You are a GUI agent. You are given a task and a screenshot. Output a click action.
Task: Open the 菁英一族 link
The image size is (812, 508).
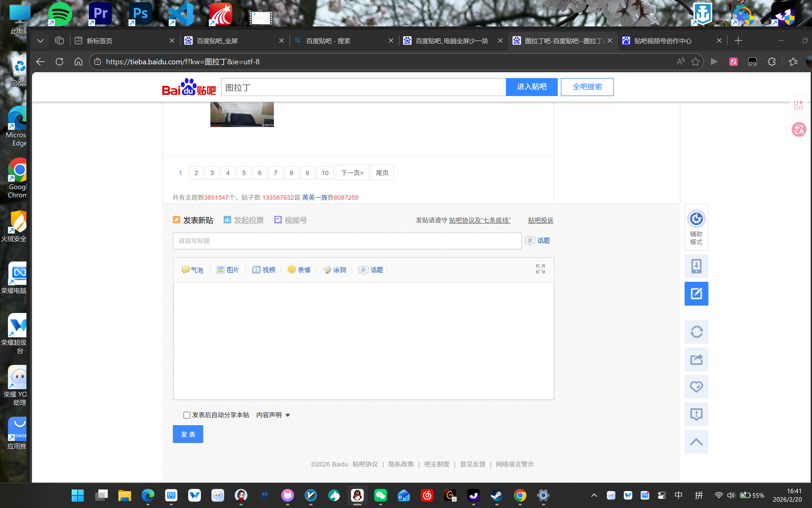(315, 198)
